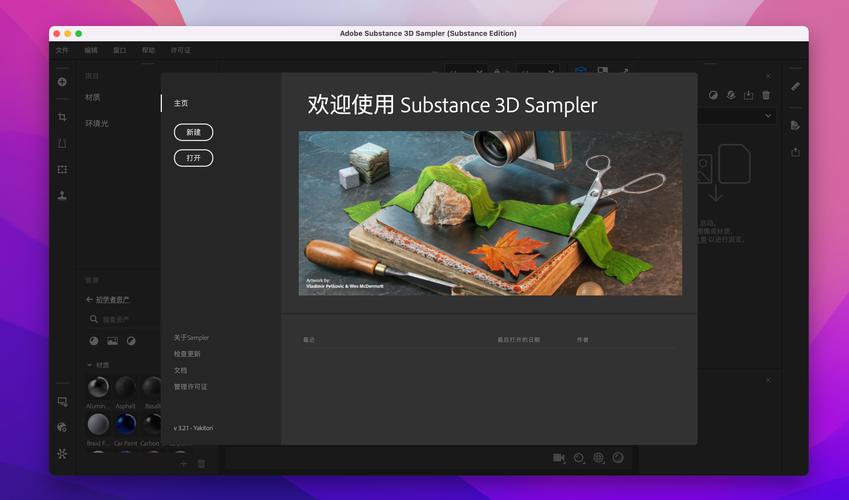Select the Crop tool in left toolbar

[x=62, y=117]
